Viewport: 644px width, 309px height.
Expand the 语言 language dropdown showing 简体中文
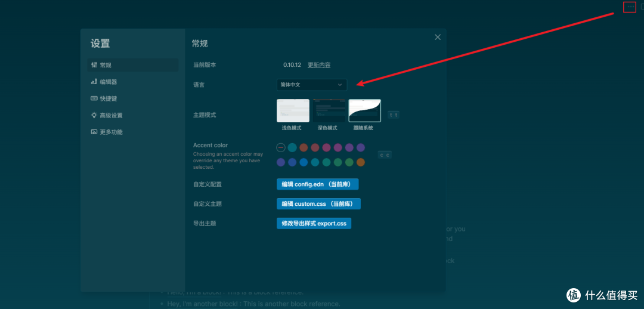coord(312,85)
